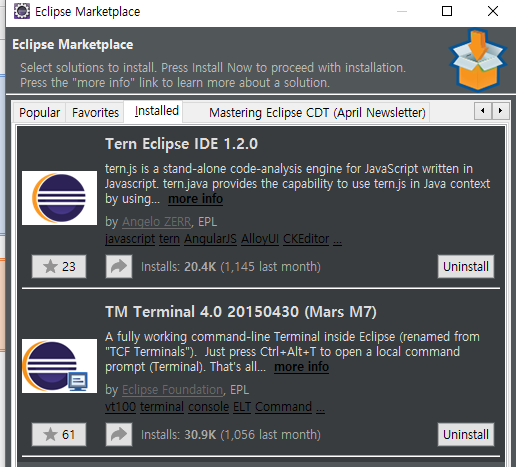Favorite Tern Eclipse IDE with 23 stars
Screen dimensions: 516x467
[x=59, y=267]
